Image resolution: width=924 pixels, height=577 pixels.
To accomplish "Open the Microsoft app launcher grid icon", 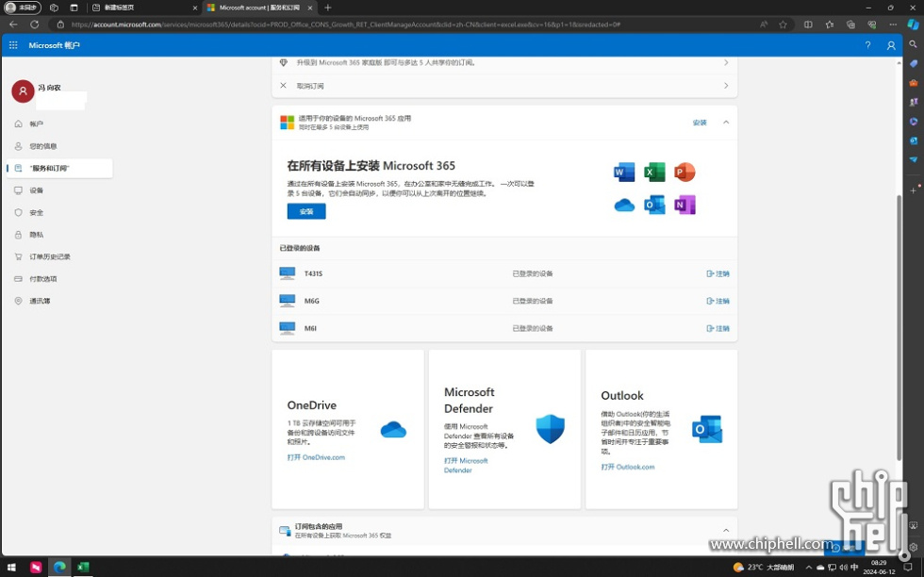I will (13, 45).
